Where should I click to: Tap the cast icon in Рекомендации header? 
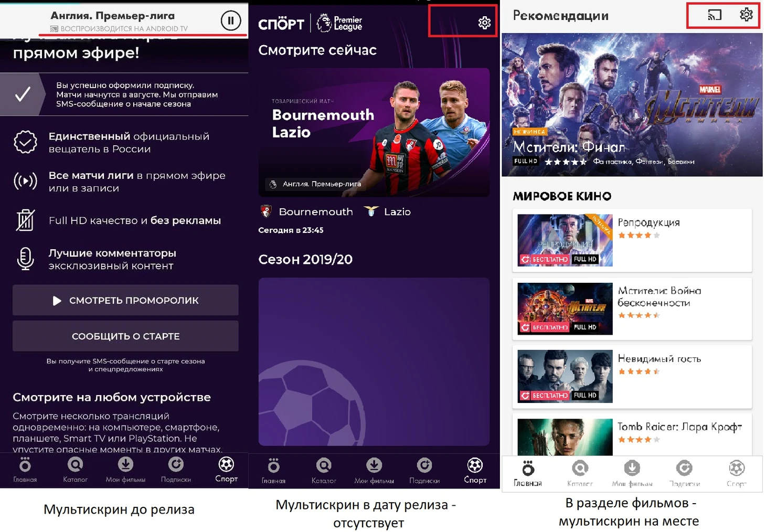pos(715,15)
